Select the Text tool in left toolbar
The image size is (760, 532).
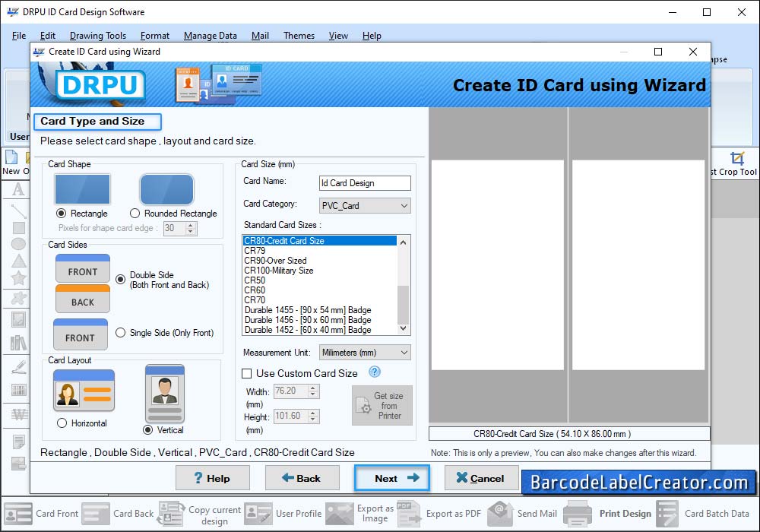click(x=18, y=189)
